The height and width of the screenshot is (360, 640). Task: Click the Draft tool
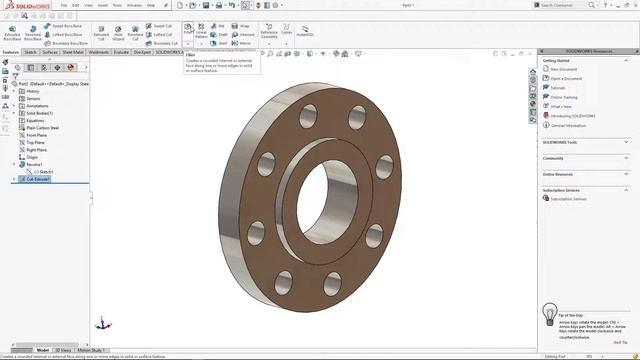point(219,35)
